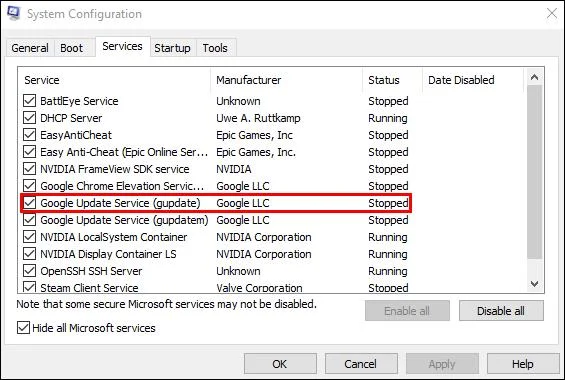Select NVIDIA FrameView SDK service name
This screenshot has height=380, width=565.
click(115, 169)
